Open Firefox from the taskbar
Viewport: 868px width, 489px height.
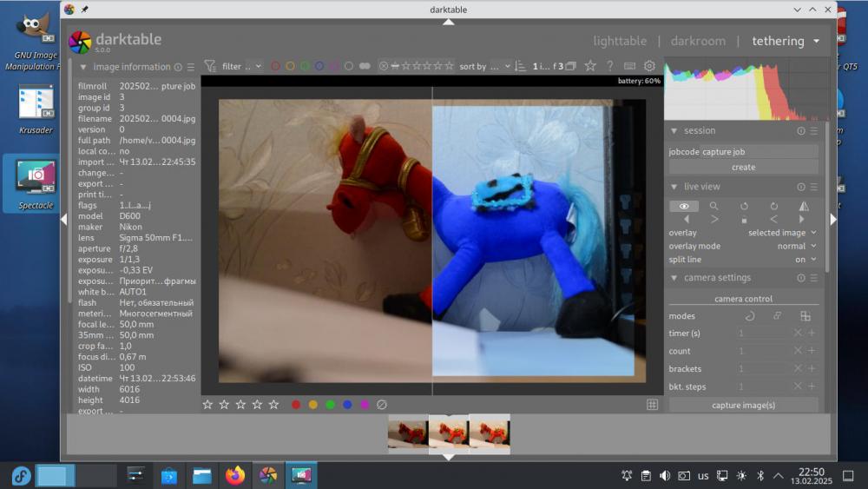234,475
